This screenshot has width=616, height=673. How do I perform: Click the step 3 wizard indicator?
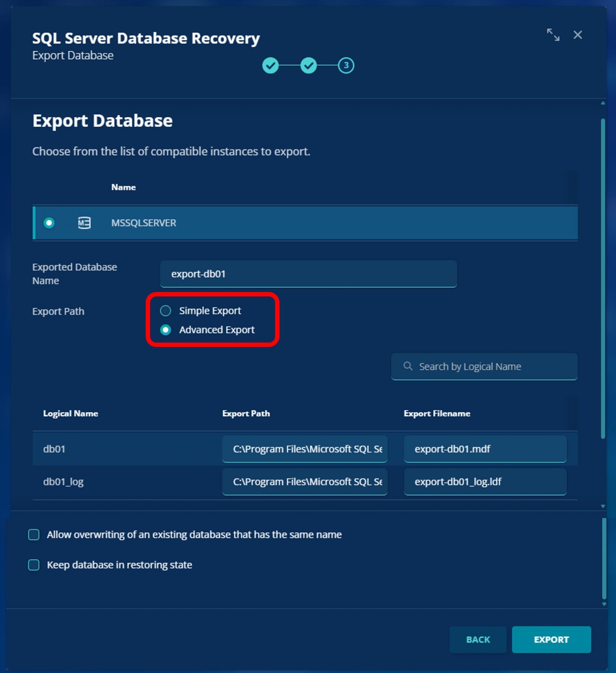[x=346, y=66]
